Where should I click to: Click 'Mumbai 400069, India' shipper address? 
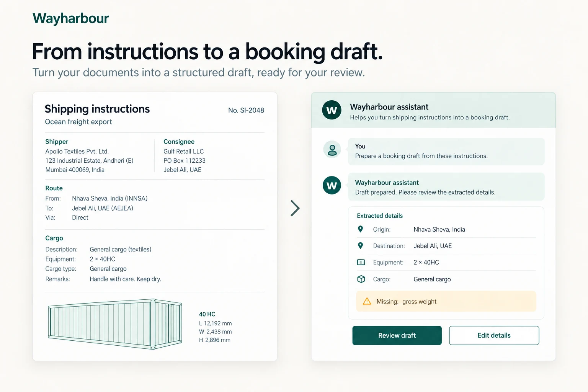(x=75, y=170)
